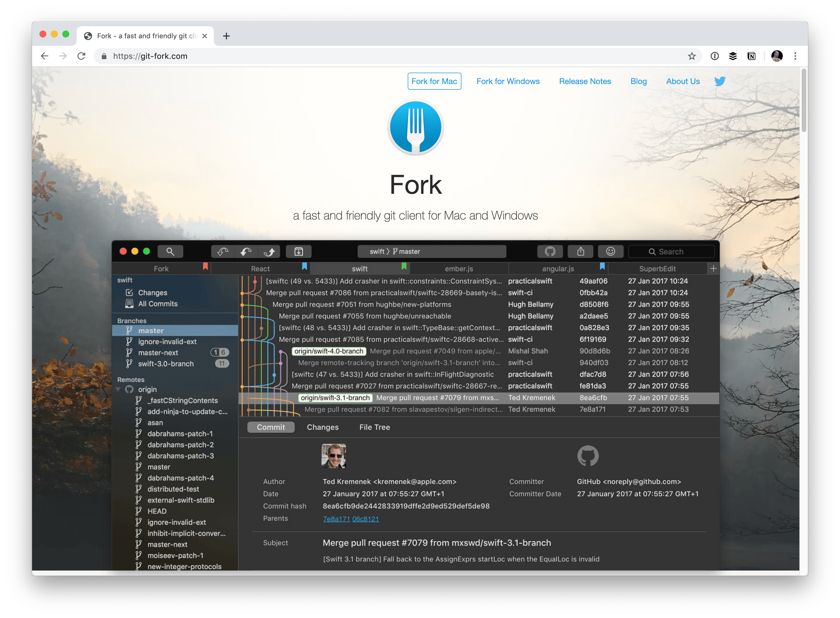The image size is (840, 618).
Task: Click the Twitter bird icon
Action: (720, 81)
